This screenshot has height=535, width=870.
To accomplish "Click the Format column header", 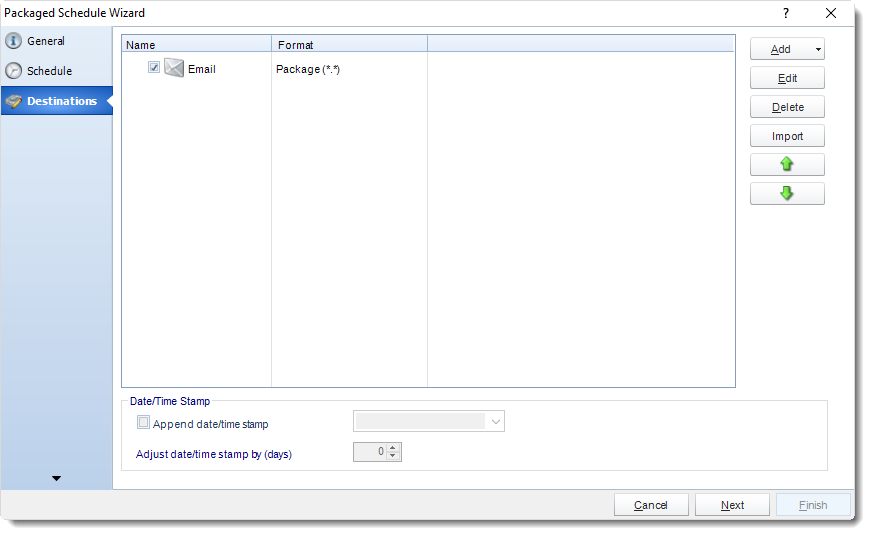I will (x=350, y=44).
